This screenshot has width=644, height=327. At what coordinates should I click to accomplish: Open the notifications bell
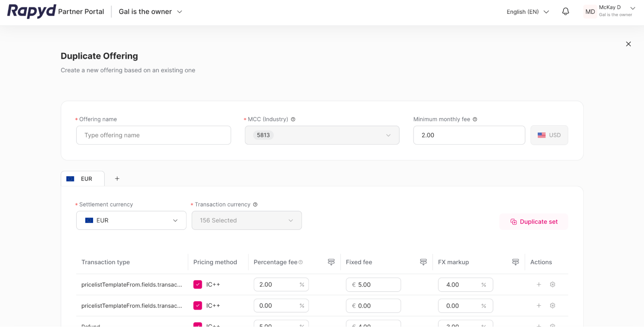[565, 11]
